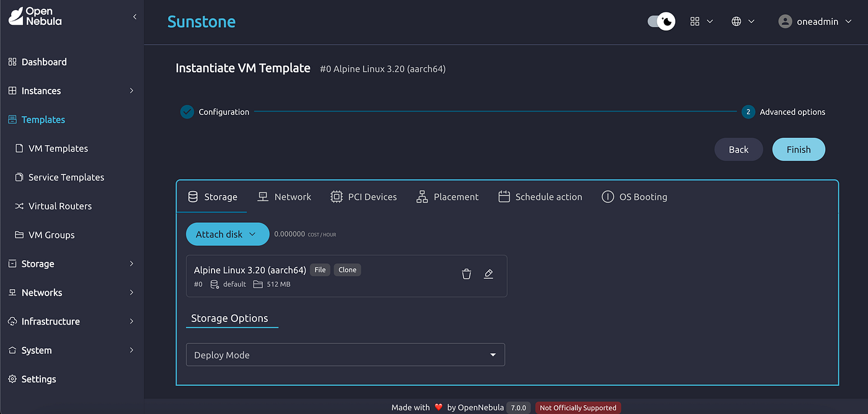Edit the Alpine Linux disk via the pencil icon
868x414 pixels.
point(489,274)
